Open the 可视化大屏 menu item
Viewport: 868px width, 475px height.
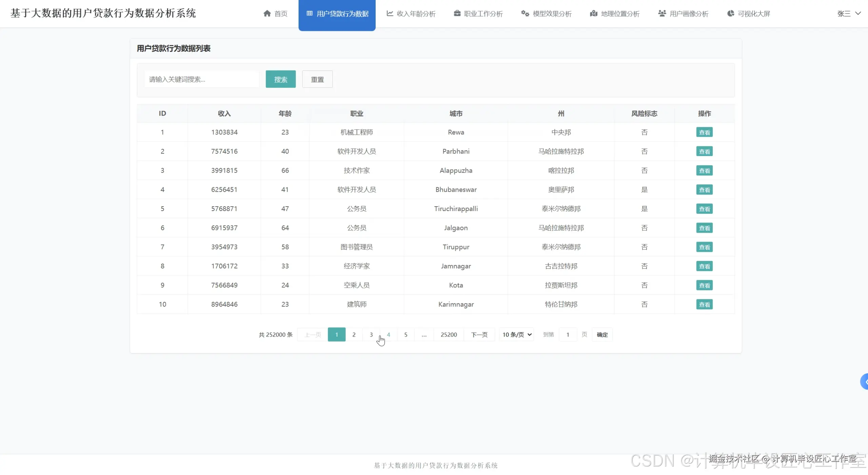point(749,14)
